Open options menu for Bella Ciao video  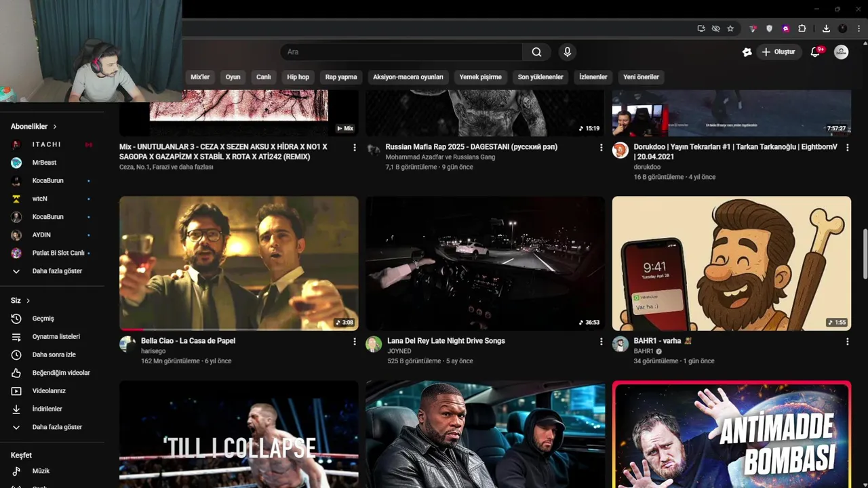click(x=354, y=342)
